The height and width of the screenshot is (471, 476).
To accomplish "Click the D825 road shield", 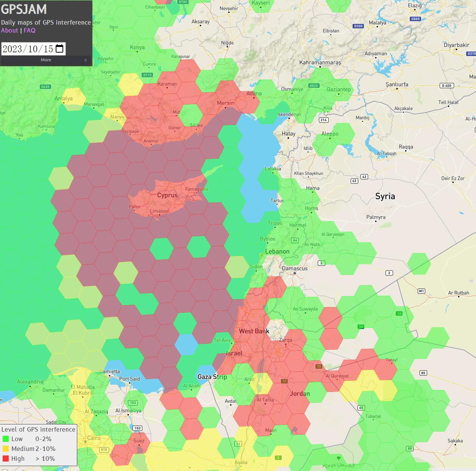I will (314, 86).
